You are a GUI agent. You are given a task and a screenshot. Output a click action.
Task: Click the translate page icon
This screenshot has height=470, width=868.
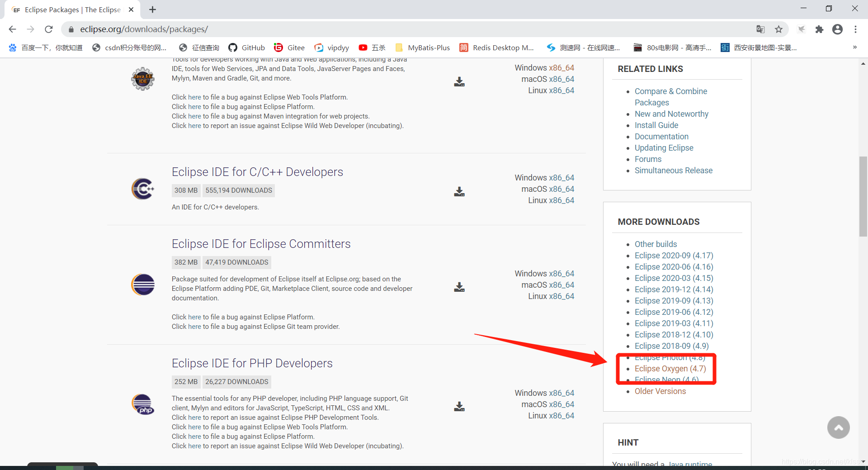click(760, 29)
